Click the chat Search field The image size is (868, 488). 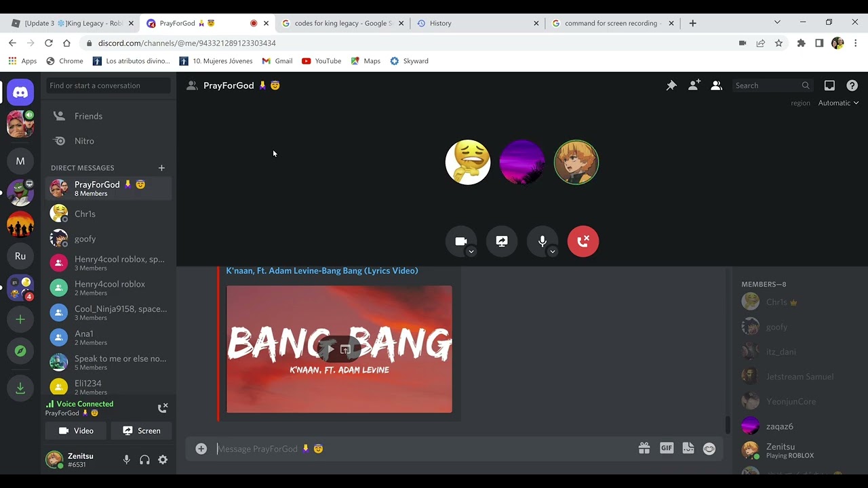[772, 85]
